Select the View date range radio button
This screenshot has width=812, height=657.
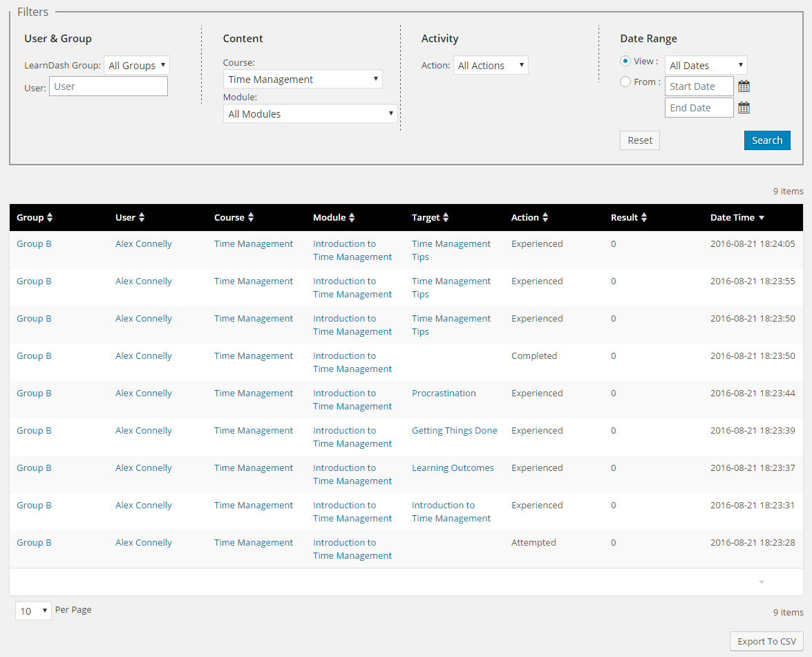[625, 61]
